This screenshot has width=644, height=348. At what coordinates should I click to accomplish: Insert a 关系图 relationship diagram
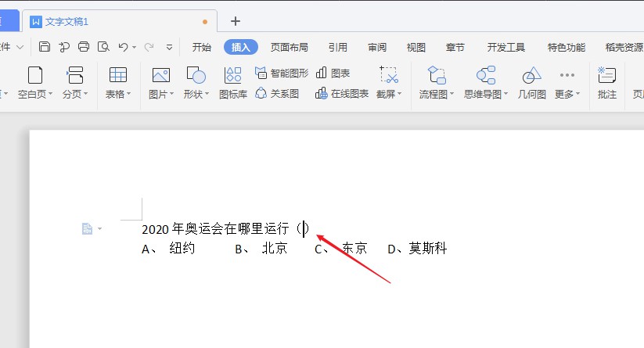pos(277,94)
